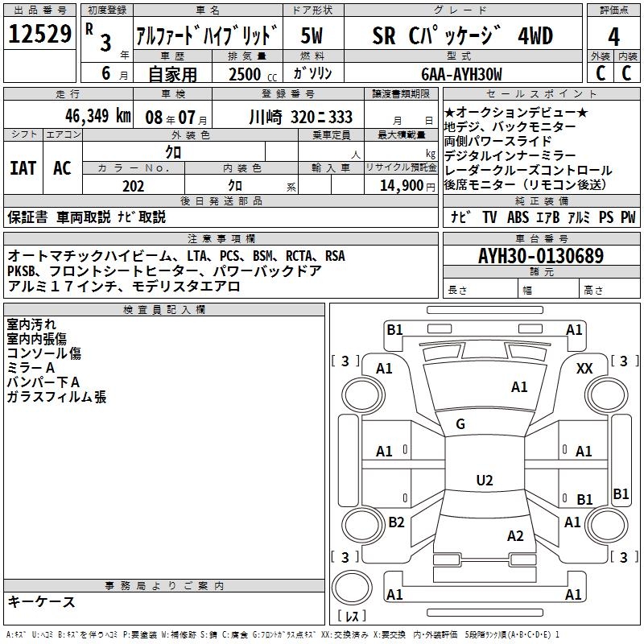Screen dimensions: 644x644
Task: Click the キーケース note
Action: (x=42, y=601)
